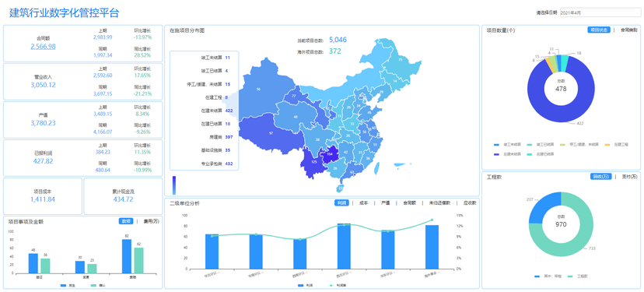Click the 基础设施类 35 row

(x=216, y=150)
